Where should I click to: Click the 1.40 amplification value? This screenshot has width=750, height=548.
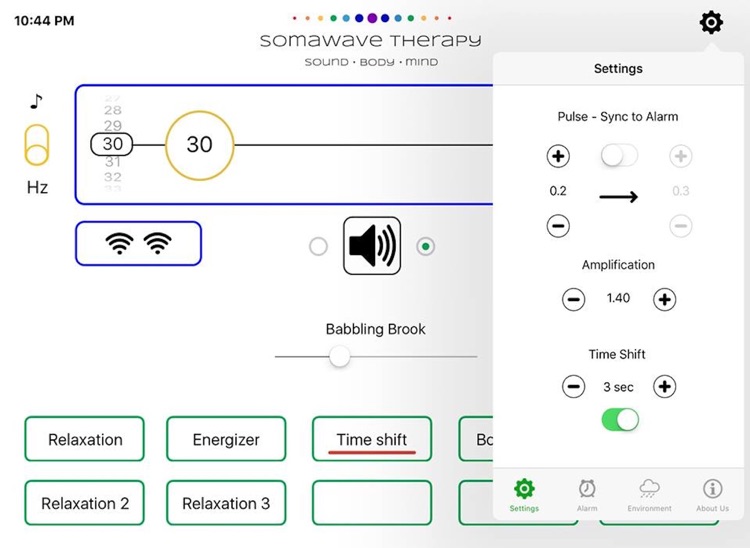618,298
